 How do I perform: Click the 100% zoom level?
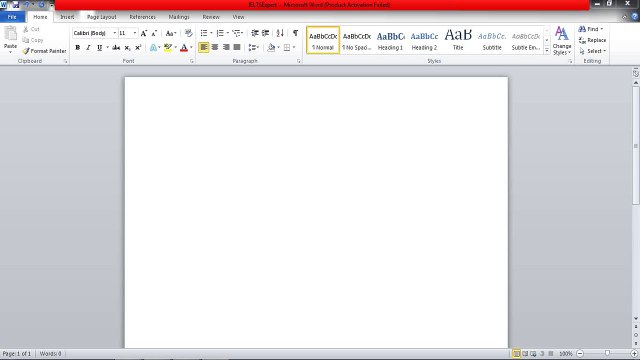tap(566, 354)
